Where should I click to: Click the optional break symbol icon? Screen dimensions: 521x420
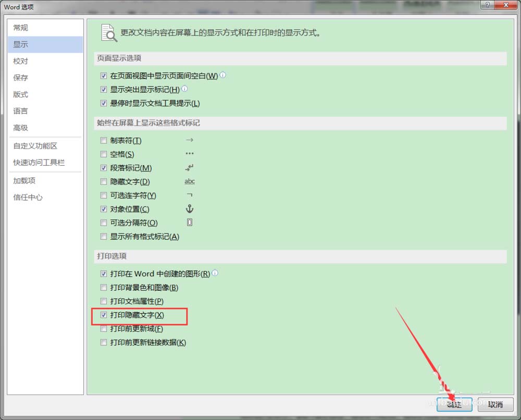[x=190, y=223]
